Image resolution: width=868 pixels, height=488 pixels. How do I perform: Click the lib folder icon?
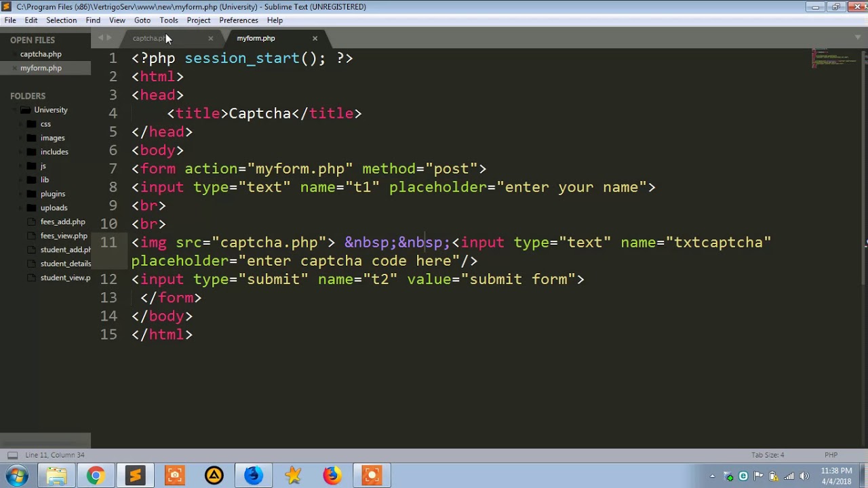coord(31,180)
